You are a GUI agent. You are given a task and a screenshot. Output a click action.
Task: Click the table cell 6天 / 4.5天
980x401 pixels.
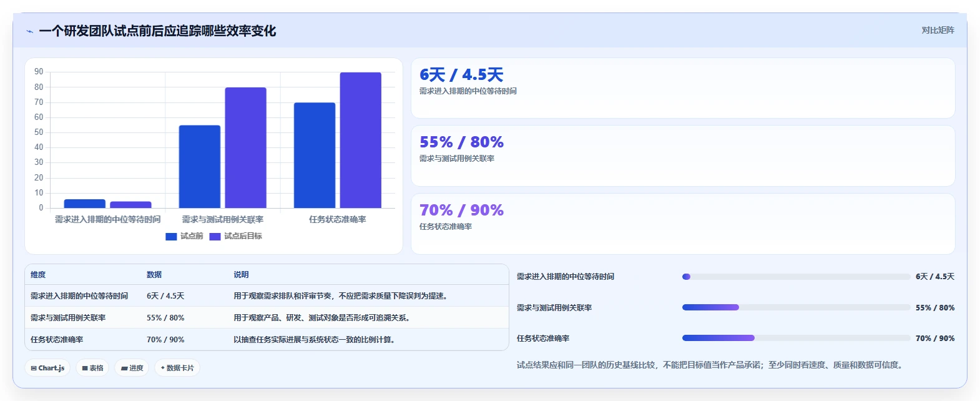(x=165, y=296)
